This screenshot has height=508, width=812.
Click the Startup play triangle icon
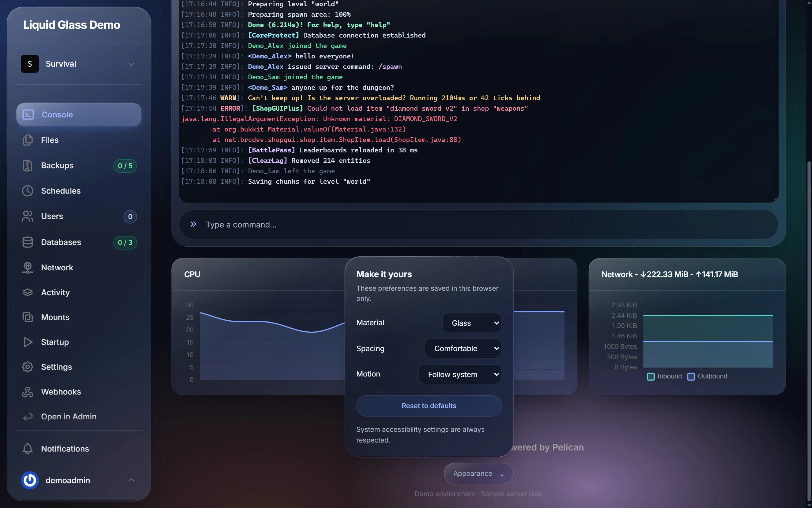(28, 342)
